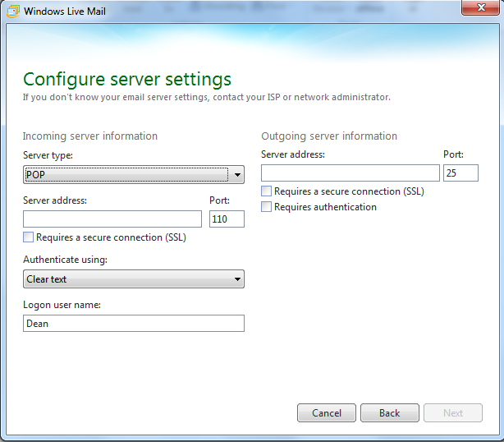Image resolution: width=504 pixels, height=442 pixels.
Task: Click the Logon user name label
Action: [62, 305]
